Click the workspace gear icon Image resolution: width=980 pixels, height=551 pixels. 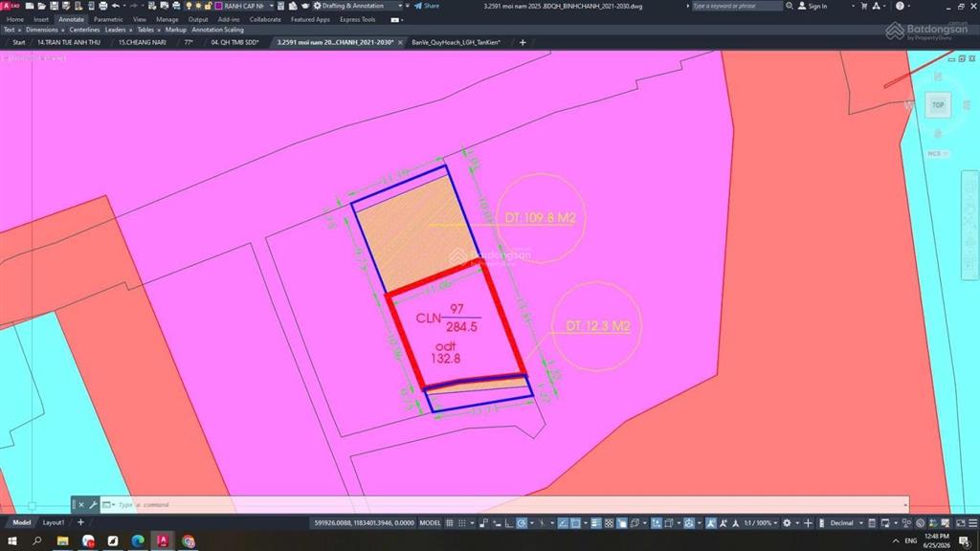(317, 6)
